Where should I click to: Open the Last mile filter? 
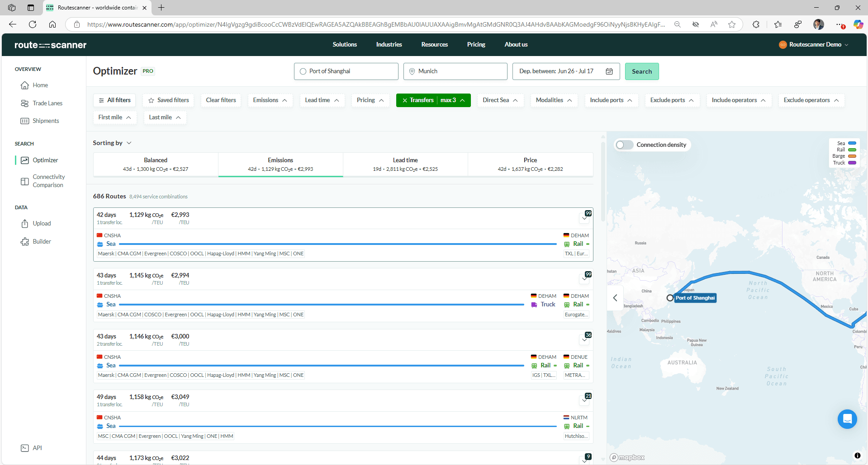165,117
